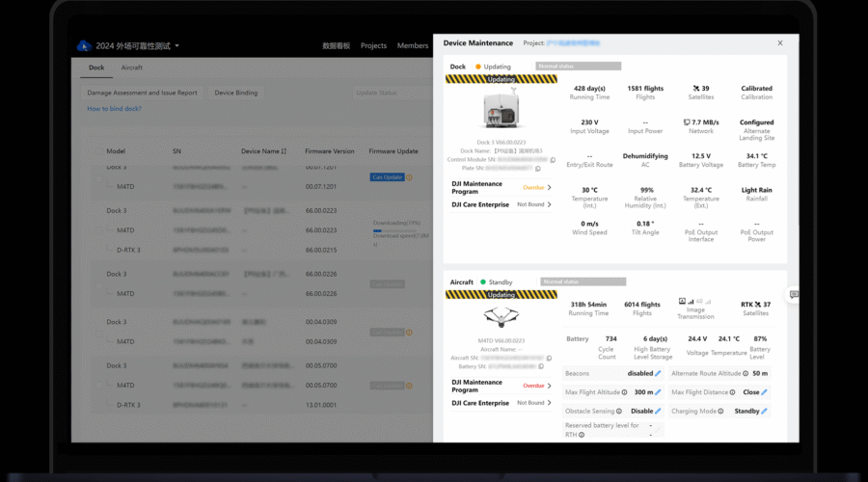The image size is (868, 482).
Task: Click the Charging Mode edit pencil
Action: pyautogui.click(x=765, y=411)
